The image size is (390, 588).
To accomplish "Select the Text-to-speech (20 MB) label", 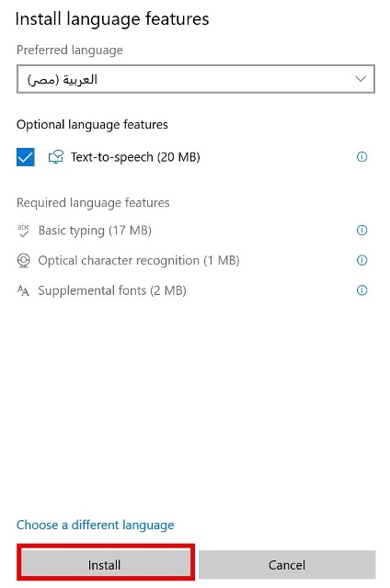I will (135, 157).
